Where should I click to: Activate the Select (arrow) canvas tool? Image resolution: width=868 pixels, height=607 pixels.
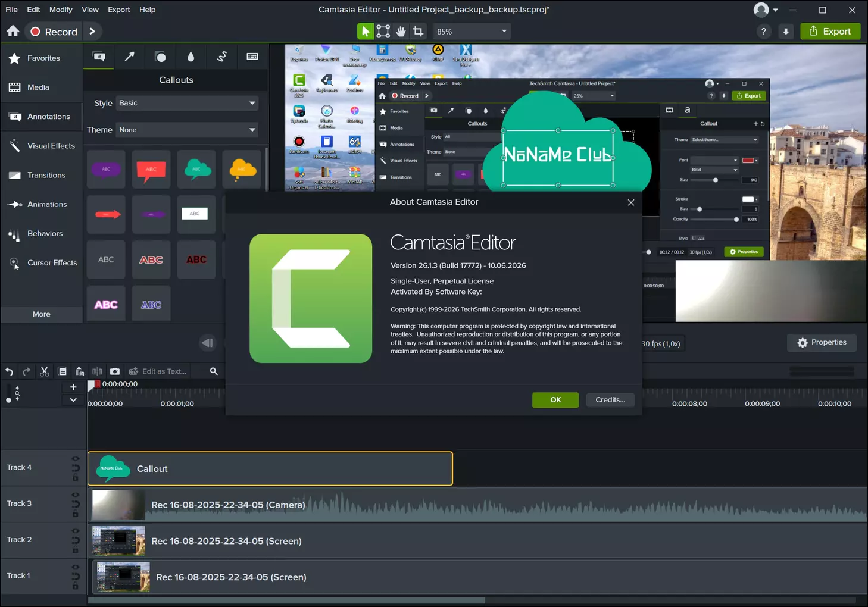click(365, 31)
